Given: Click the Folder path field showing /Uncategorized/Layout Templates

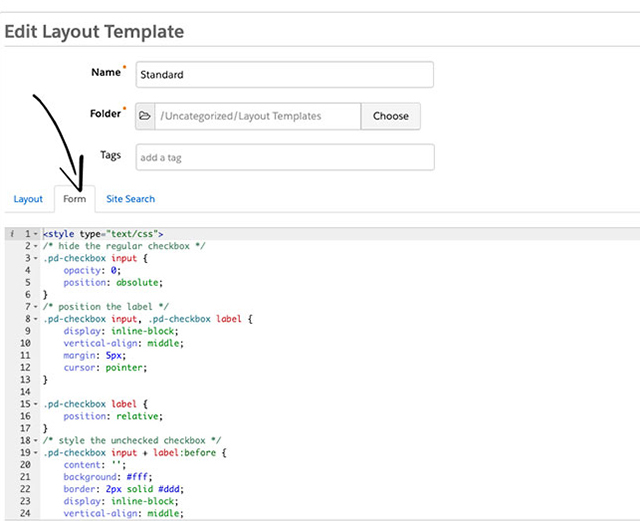Looking at the screenshot, I should [258, 116].
